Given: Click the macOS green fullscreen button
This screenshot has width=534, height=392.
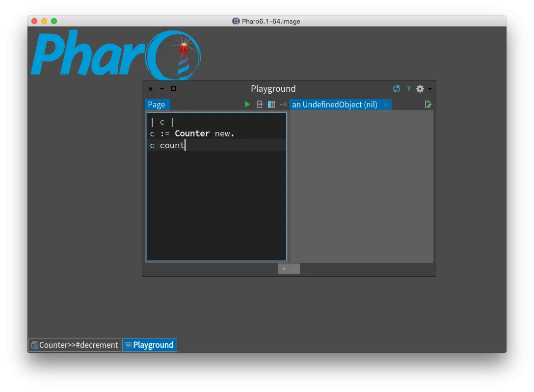Looking at the screenshot, I should [54, 21].
